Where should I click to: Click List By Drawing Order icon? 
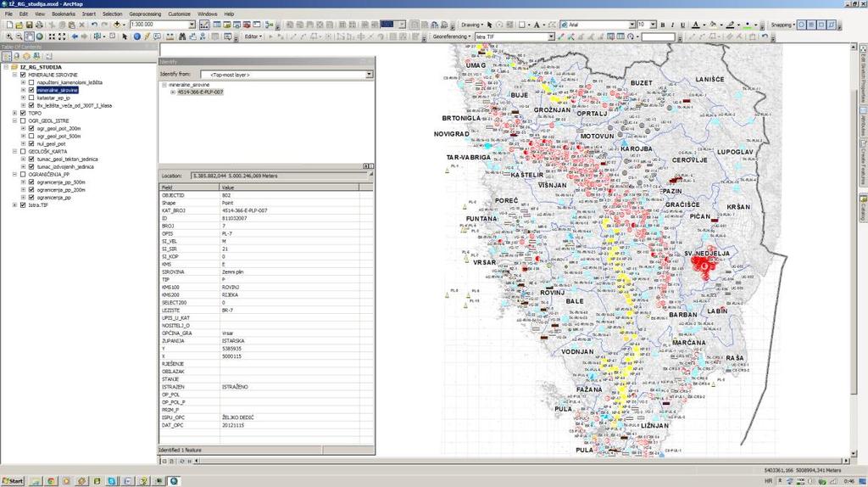(x=7, y=56)
